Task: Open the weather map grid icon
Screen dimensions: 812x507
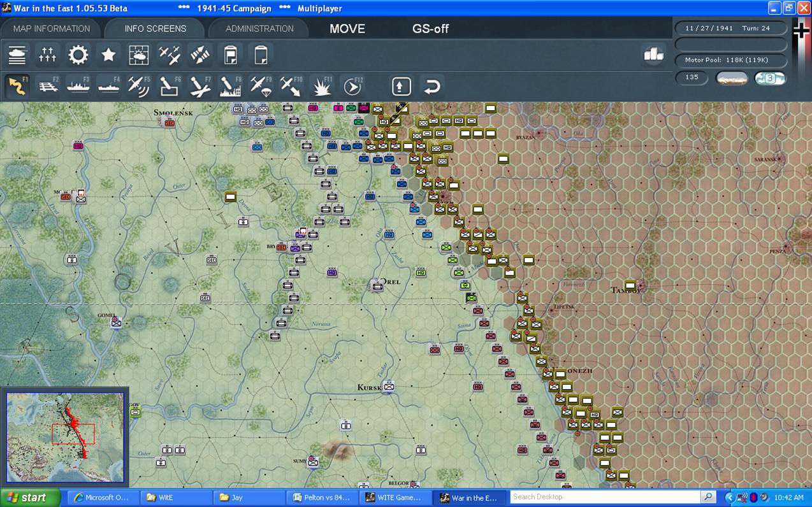Action: (139, 55)
